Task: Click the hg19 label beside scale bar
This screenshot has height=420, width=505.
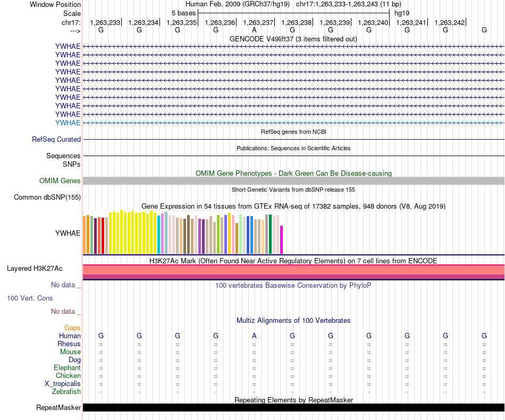Action: (x=402, y=13)
